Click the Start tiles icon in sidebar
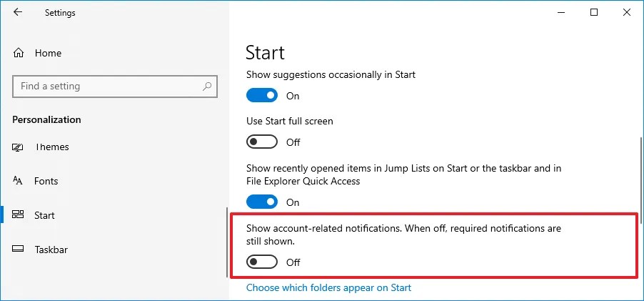644x301 pixels. coord(18,214)
